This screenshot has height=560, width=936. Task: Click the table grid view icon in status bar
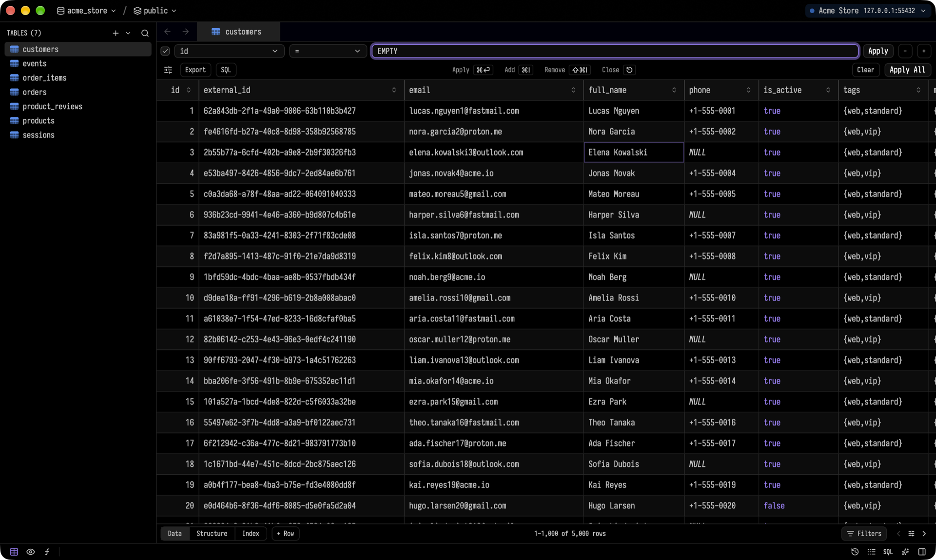pos(14,552)
